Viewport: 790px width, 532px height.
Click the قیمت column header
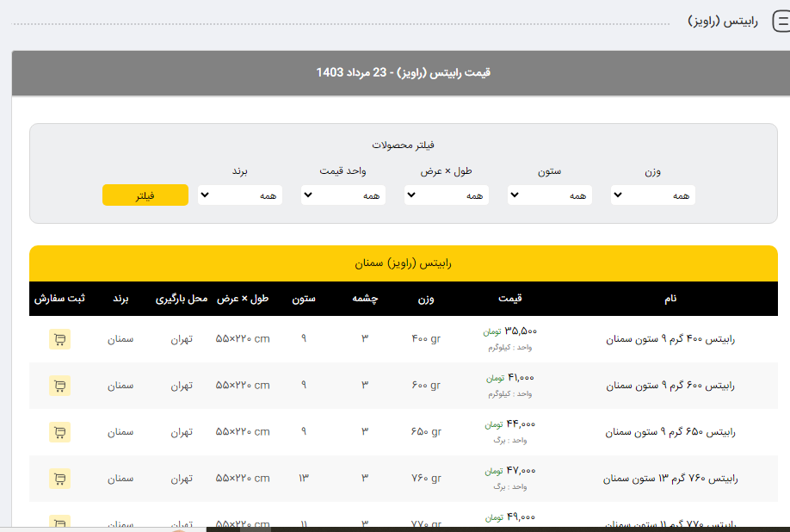509,299
